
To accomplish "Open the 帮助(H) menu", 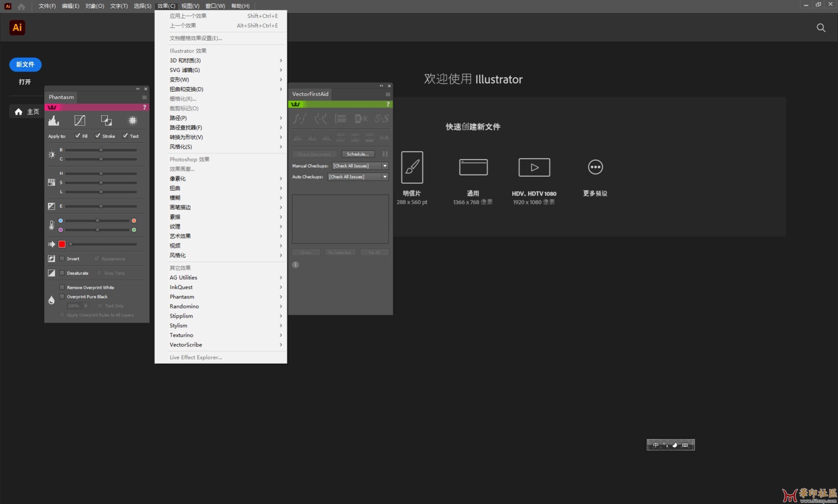I will click(x=241, y=6).
